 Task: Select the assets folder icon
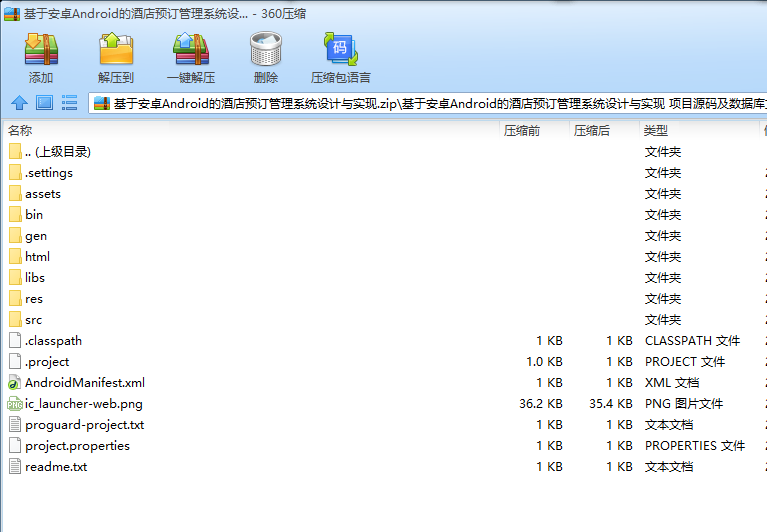15,194
